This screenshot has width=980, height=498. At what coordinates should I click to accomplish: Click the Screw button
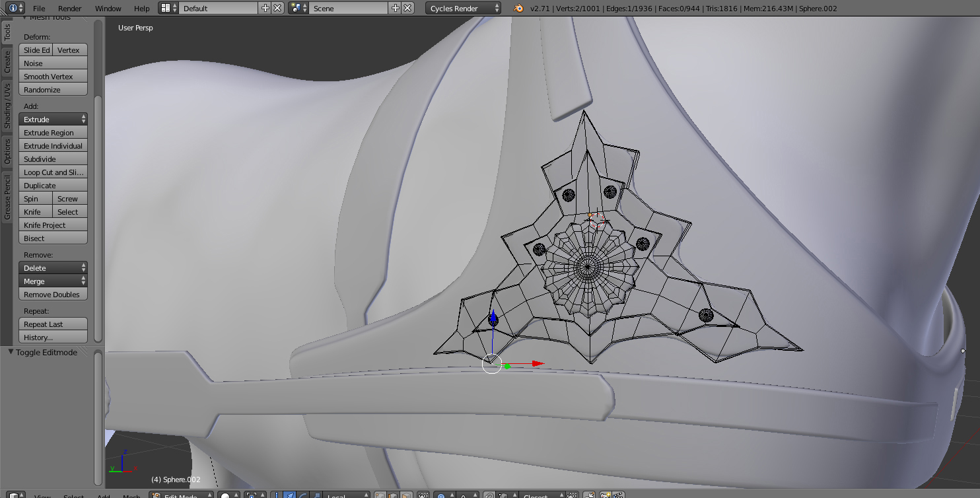[x=70, y=198]
